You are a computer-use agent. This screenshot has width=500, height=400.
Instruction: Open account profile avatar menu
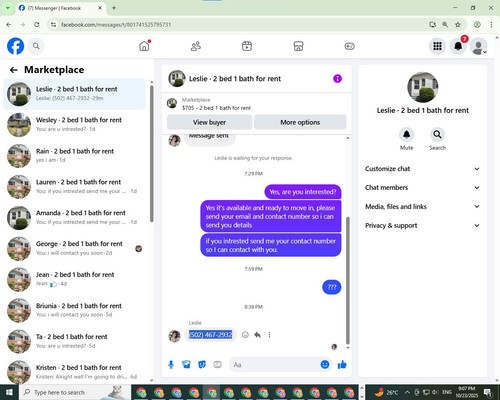pos(479,47)
